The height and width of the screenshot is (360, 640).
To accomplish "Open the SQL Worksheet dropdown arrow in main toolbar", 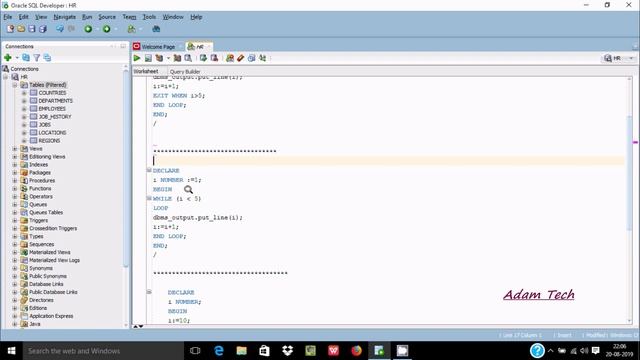I will [141, 29].
